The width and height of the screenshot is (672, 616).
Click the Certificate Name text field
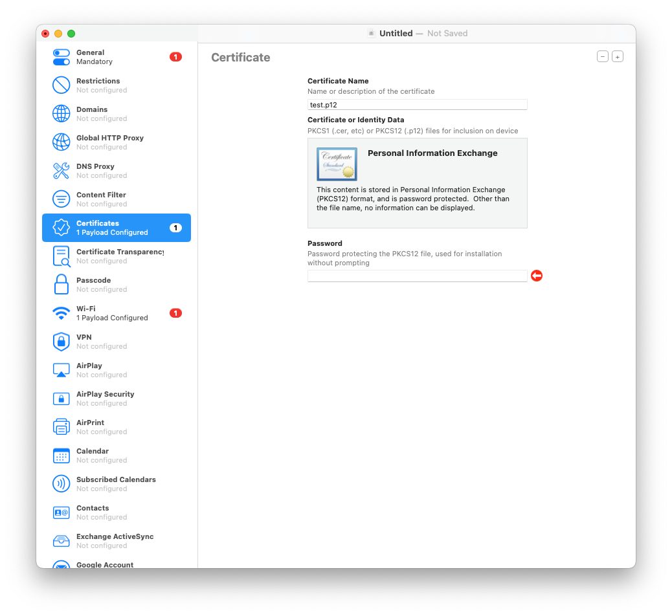[x=418, y=105]
